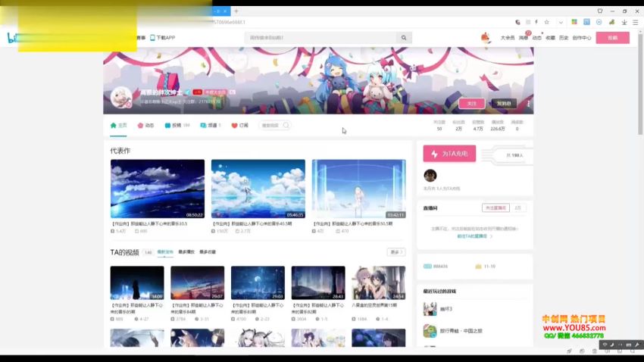Open the 收藏 link in header
The height and width of the screenshot is (362, 644).
pos(550,38)
